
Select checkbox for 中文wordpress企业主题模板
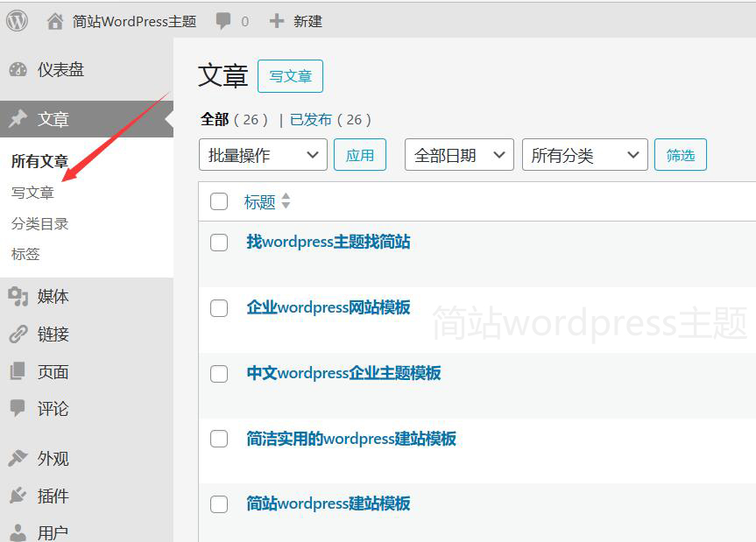pos(219,374)
